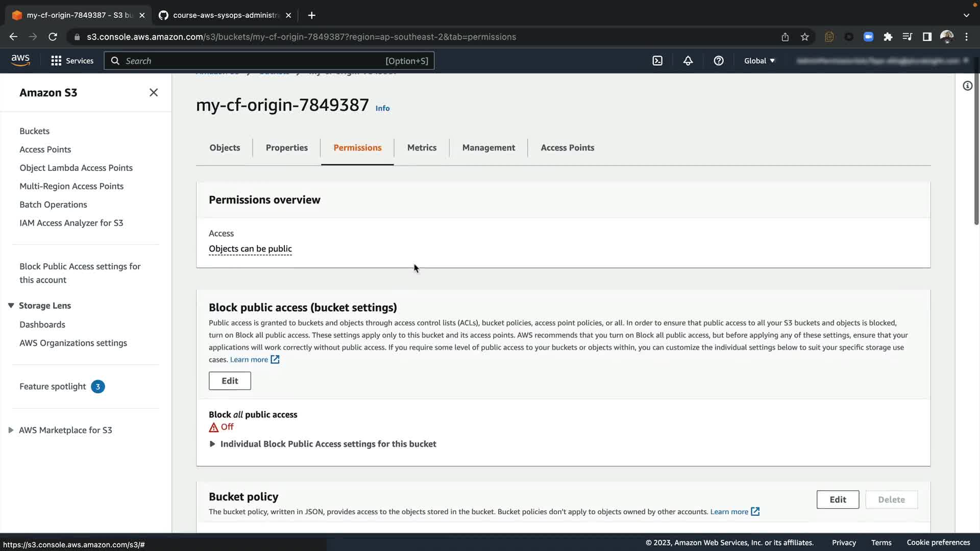Bookmark page with the star icon
The height and width of the screenshot is (551, 980).
[805, 37]
